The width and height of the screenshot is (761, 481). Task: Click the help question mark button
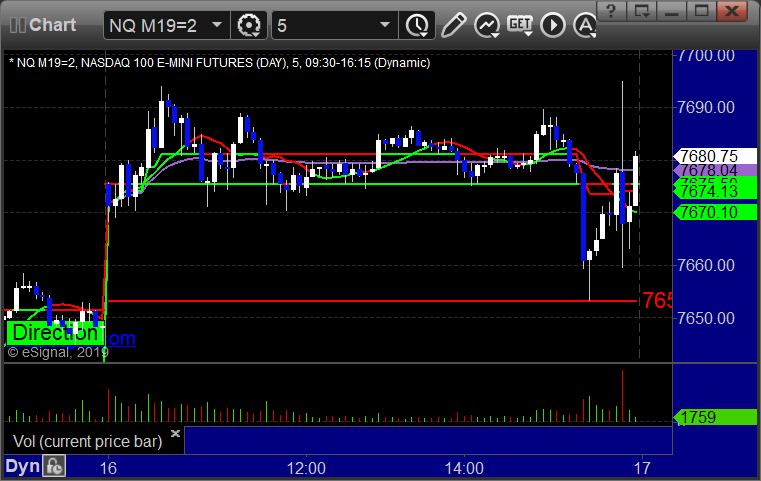click(x=611, y=11)
